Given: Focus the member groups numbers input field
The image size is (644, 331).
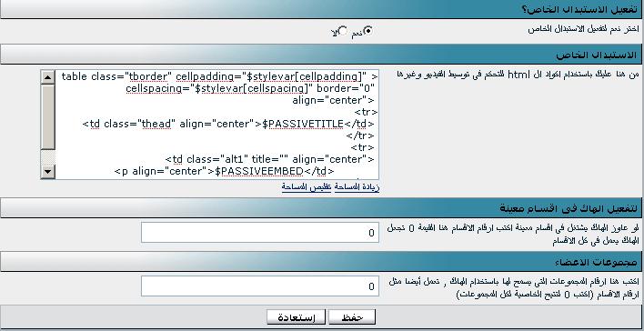Looking at the screenshot, I should pos(260,286).
